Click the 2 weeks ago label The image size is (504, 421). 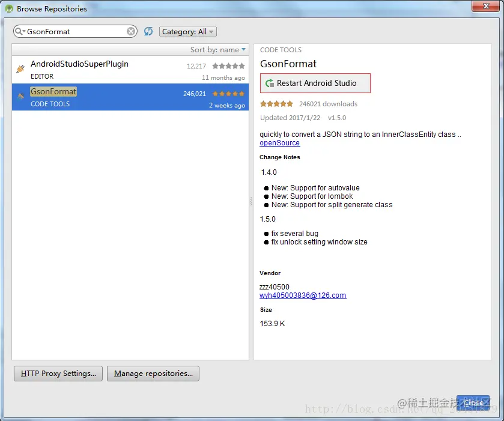(227, 106)
